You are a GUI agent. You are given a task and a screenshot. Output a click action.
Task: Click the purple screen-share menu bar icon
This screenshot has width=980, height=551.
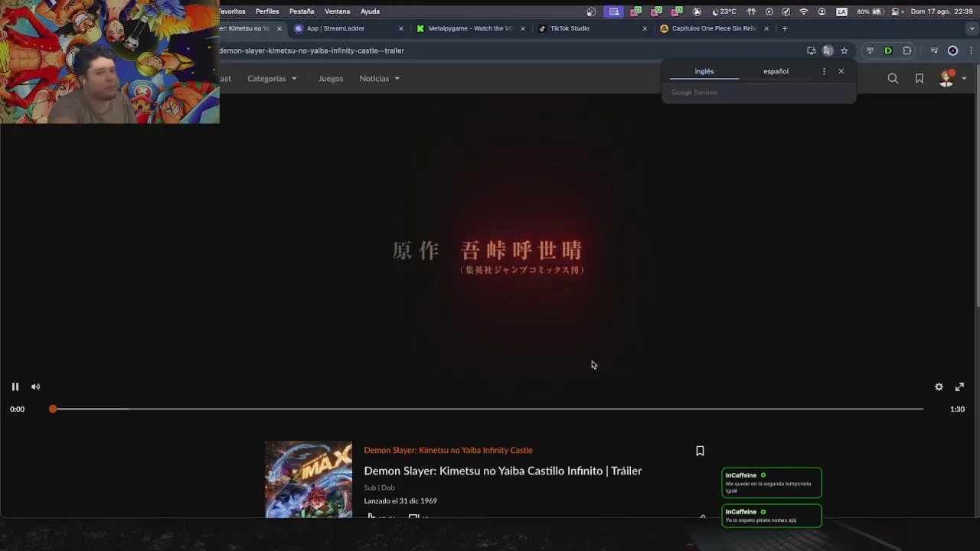click(x=614, y=11)
